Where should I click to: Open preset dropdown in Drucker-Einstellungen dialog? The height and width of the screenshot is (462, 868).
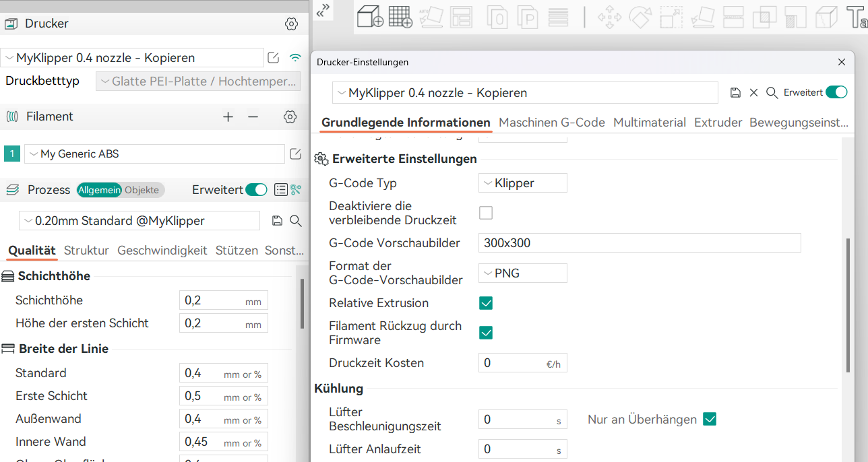point(525,92)
